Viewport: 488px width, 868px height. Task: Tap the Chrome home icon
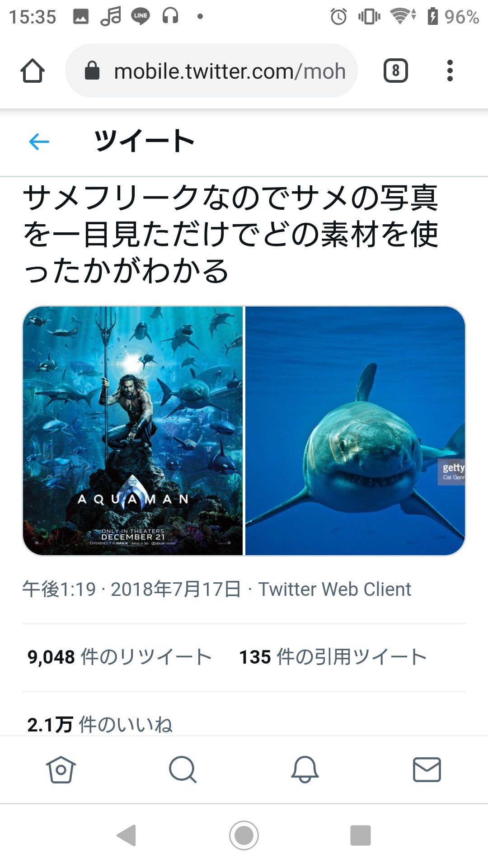coord(33,71)
